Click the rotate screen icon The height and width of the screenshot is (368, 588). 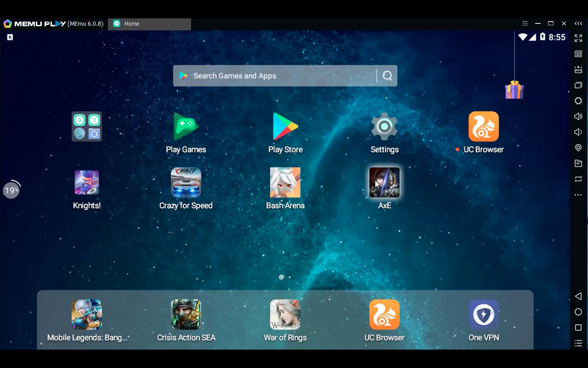578,179
